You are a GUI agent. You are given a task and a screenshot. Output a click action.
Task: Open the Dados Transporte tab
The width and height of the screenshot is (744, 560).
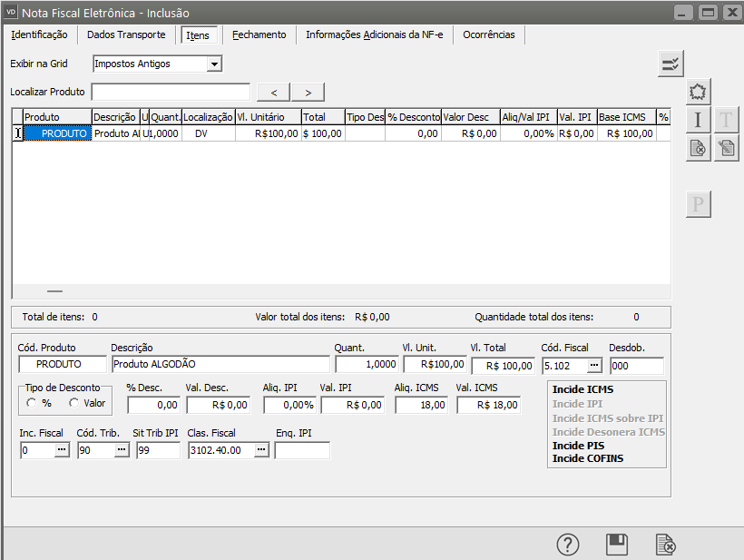tap(126, 34)
